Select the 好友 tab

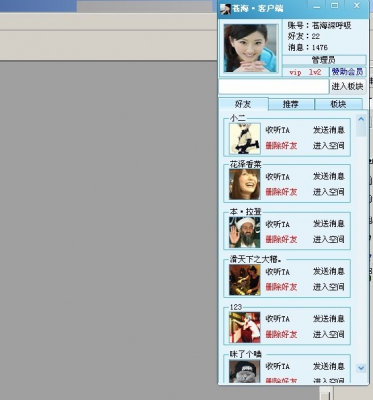(243, 104)
